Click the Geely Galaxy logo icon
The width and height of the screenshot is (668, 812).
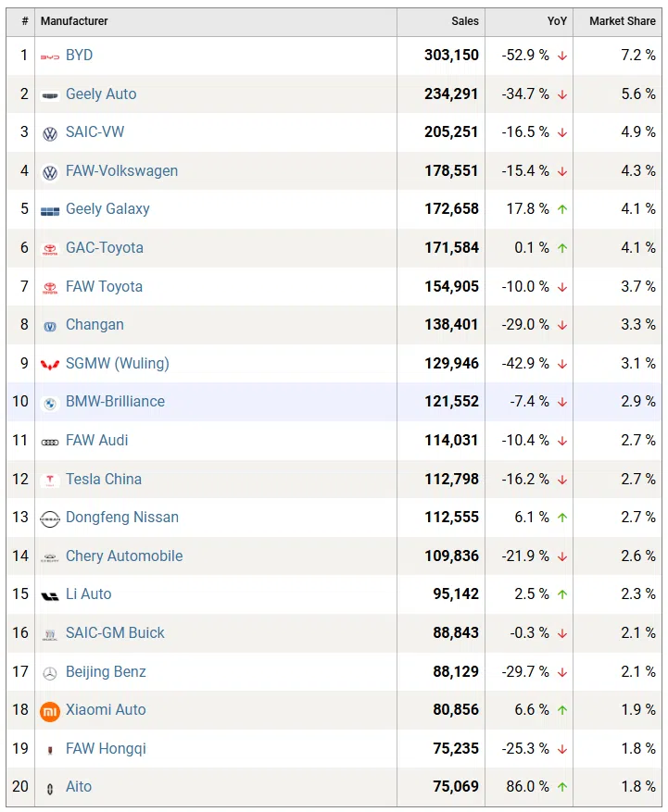pyautogui.click(x=50, y=210)
